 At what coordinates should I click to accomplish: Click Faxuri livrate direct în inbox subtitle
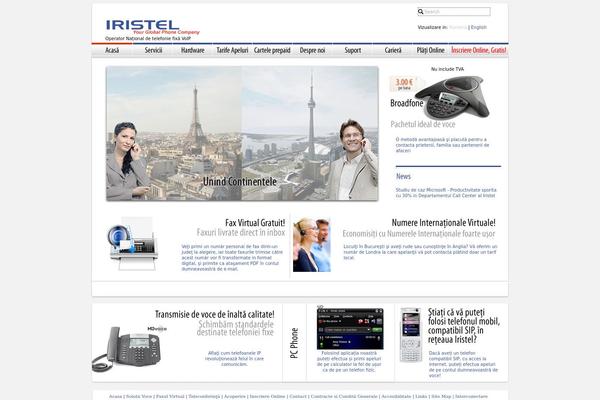pyautogui.click(x=241, y=232)
